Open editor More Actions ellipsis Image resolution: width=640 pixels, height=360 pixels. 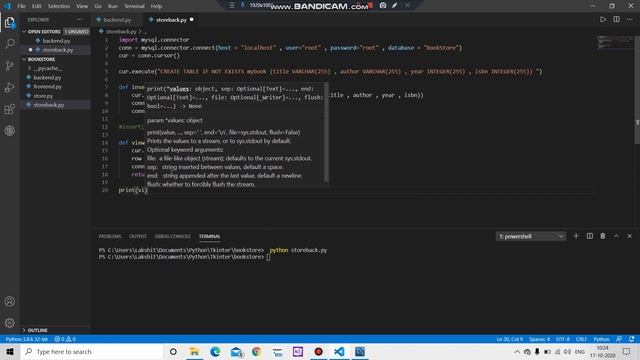click(630, 20)
